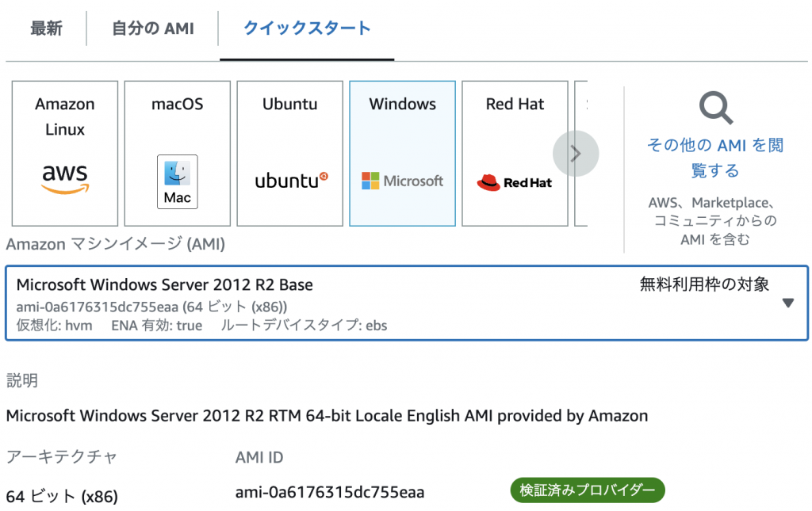The height and width of the screenshot is (511, 812).
Task: Click the ami-0a6176315dc755eaa AMI ID text
Action: [327, 490]
